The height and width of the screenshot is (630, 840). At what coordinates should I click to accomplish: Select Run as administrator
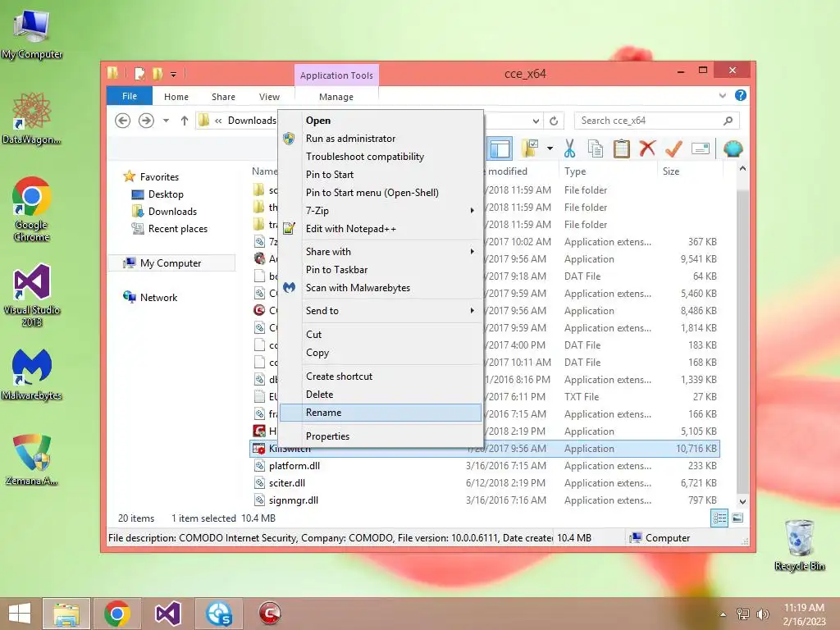(x=381, y=138)
